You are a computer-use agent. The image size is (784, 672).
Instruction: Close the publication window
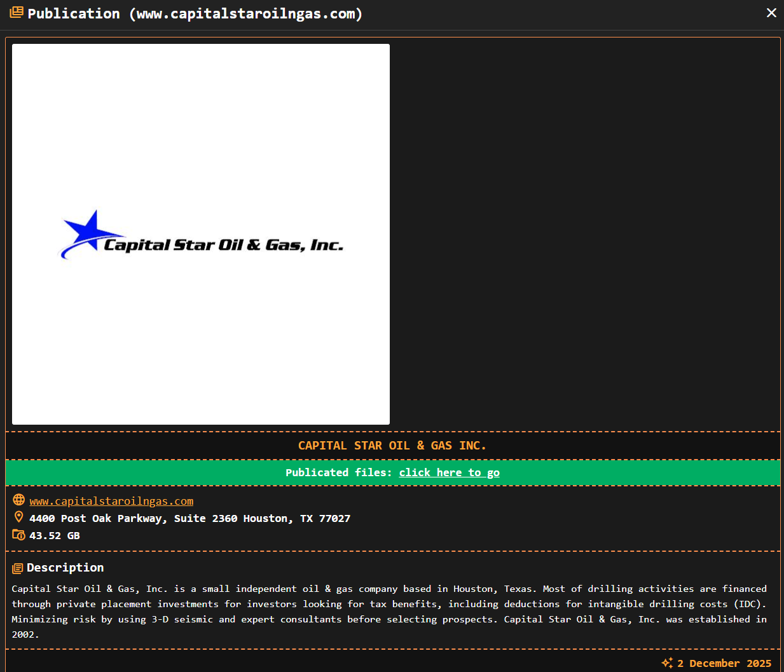tap(771, 12)
